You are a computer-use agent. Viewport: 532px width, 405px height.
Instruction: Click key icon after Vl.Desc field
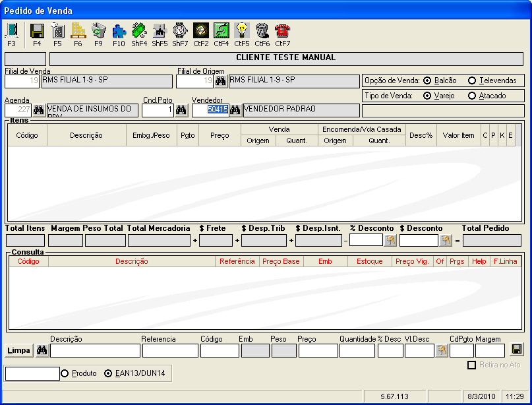(x=442, y=350)
